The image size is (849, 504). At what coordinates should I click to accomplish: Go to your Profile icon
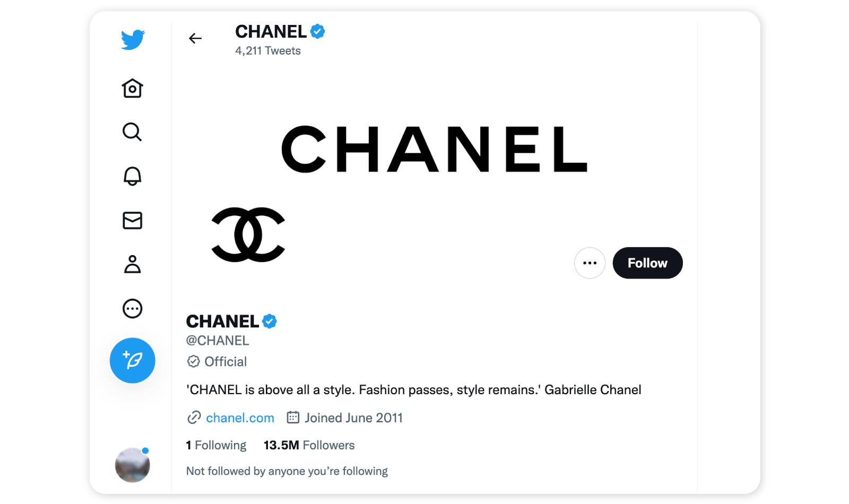point(132,265)
